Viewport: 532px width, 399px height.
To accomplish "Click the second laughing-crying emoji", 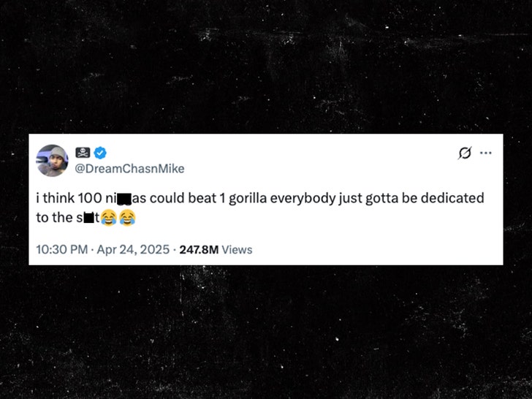I will coord(127,217).
